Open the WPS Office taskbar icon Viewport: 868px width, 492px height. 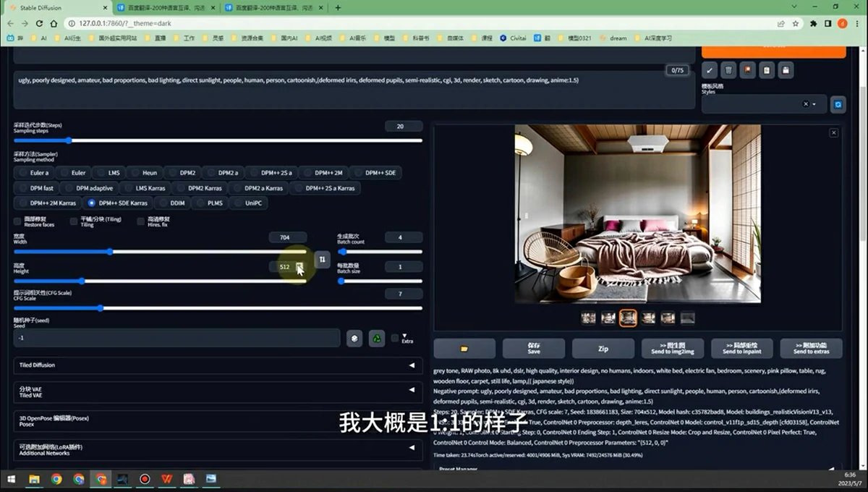pyautogui.click(x=166, y=479)
